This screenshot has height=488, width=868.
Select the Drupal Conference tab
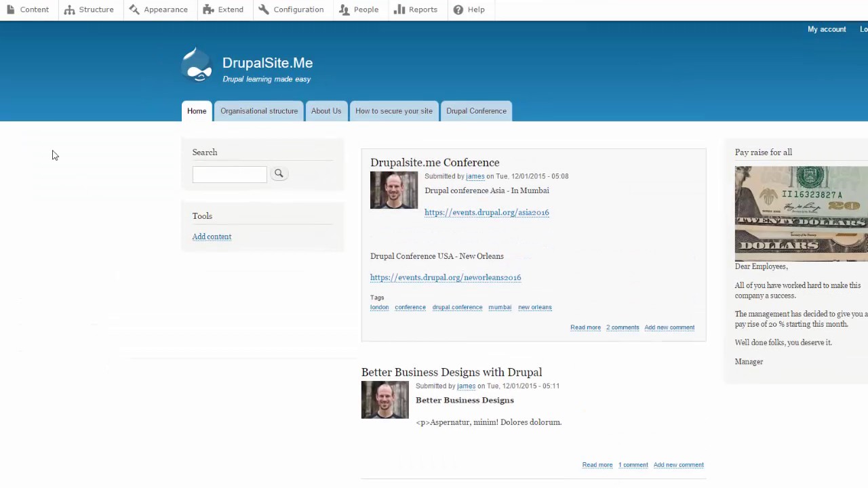476,111
